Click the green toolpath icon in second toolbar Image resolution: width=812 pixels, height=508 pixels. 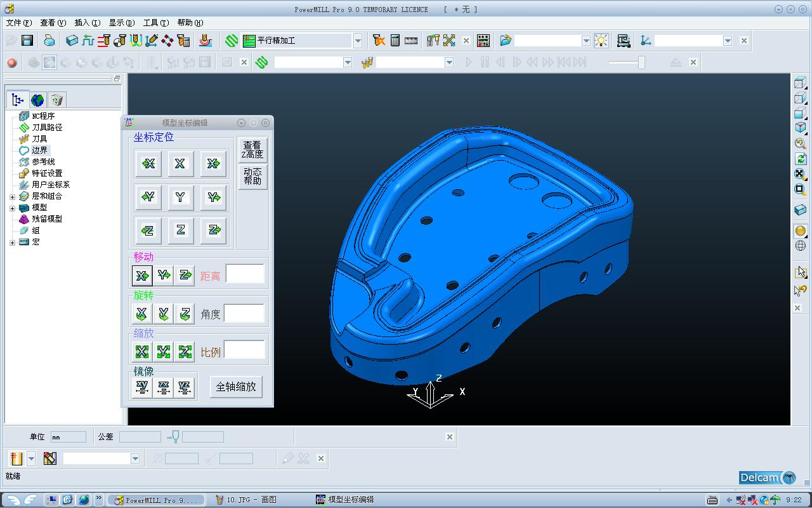(262, 62)
